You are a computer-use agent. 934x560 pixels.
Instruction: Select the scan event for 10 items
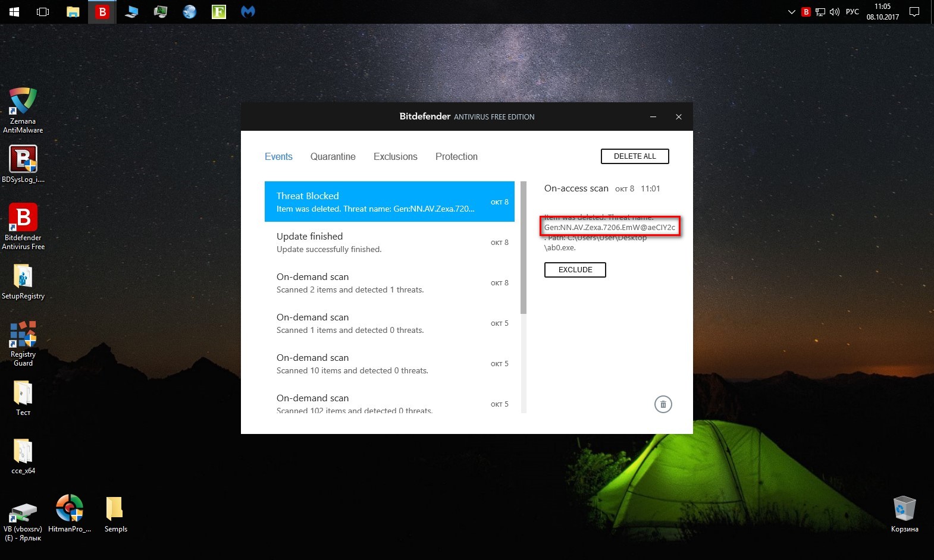coord(390,363)
